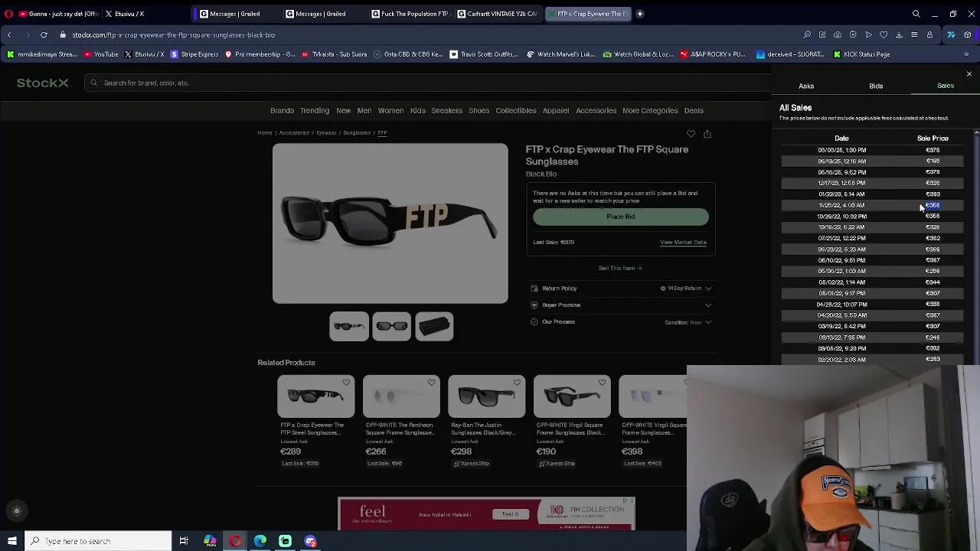This screenshot has height=551, width=980.
Task: Open a new browser tab
Action: point(639,14)
